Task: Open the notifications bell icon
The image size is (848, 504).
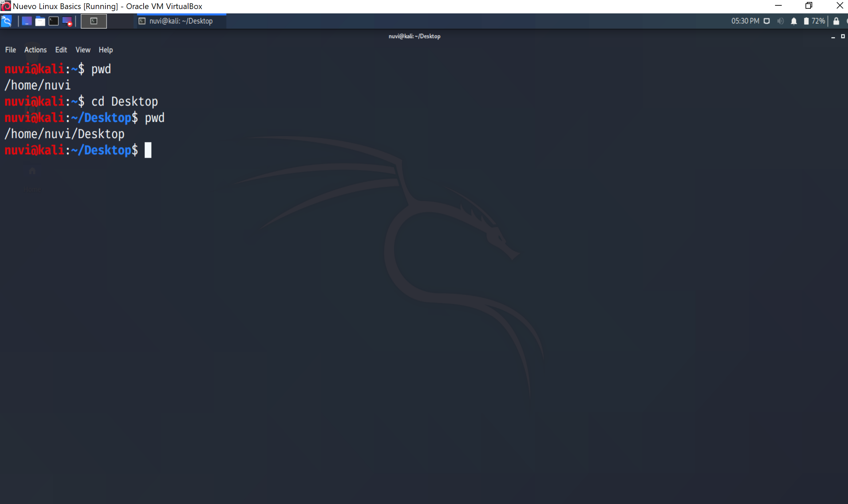Action: pos(794,21)
